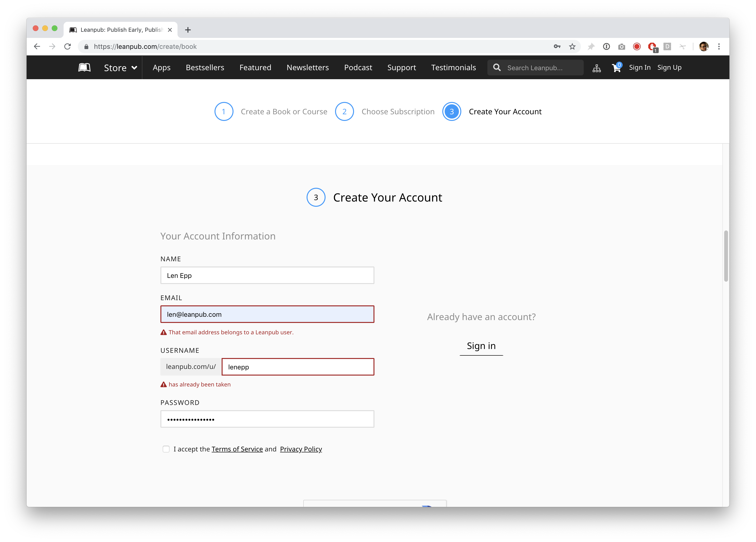Click the 'Already have an account?' text
This screenshot has width=756, height=542.
point(481,317)
